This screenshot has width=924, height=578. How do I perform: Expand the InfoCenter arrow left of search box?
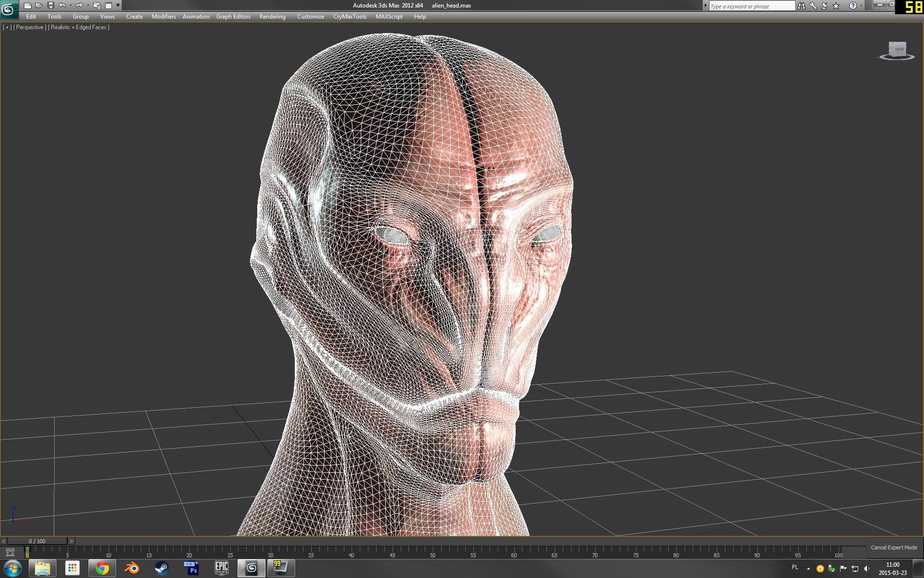pos(705,5)
